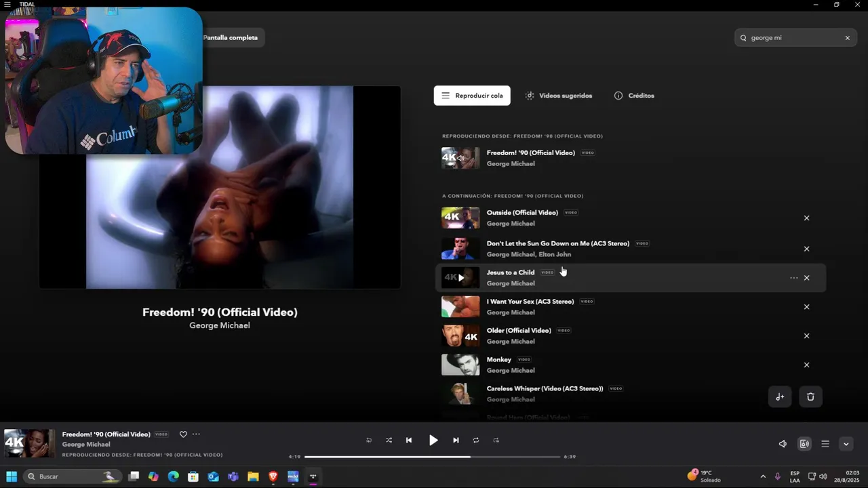Open clock and date 02:03 panel
The image size is (868, 488).
848,476
